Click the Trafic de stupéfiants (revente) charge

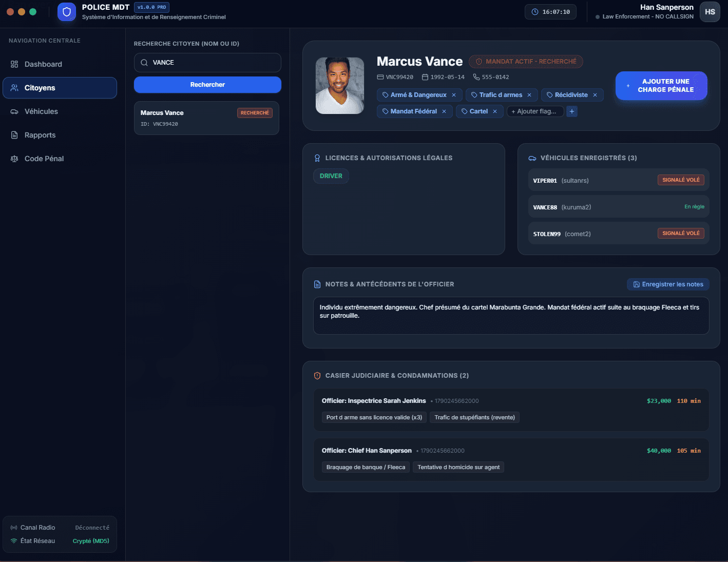(x=474, y=417)
